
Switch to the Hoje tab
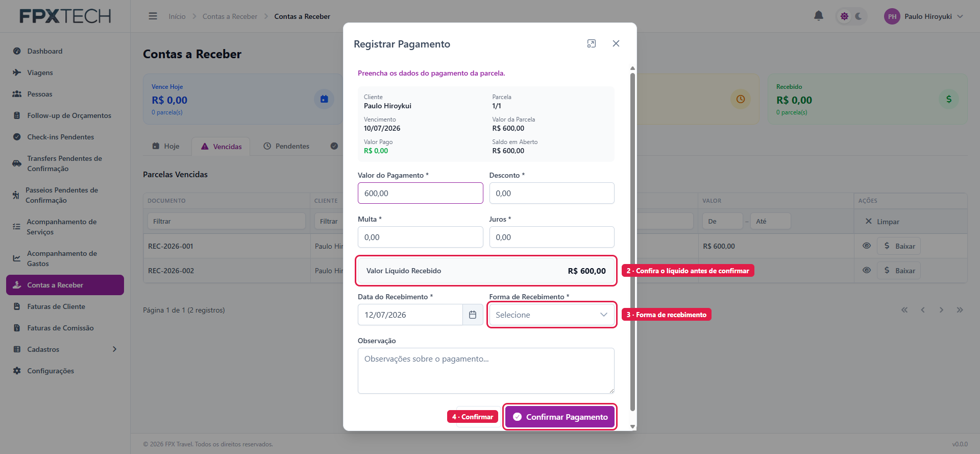pyautogui.click(x=166, y=146)
